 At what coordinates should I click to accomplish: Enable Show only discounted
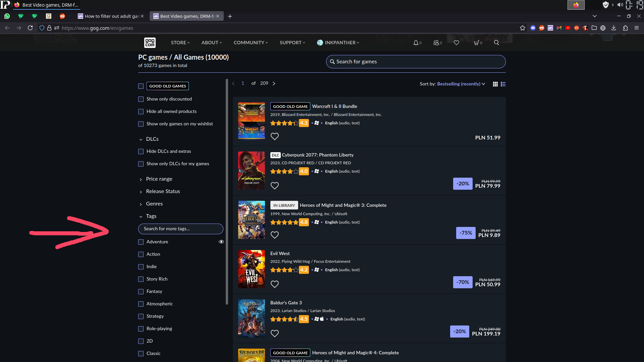click(x=141, y=99)
